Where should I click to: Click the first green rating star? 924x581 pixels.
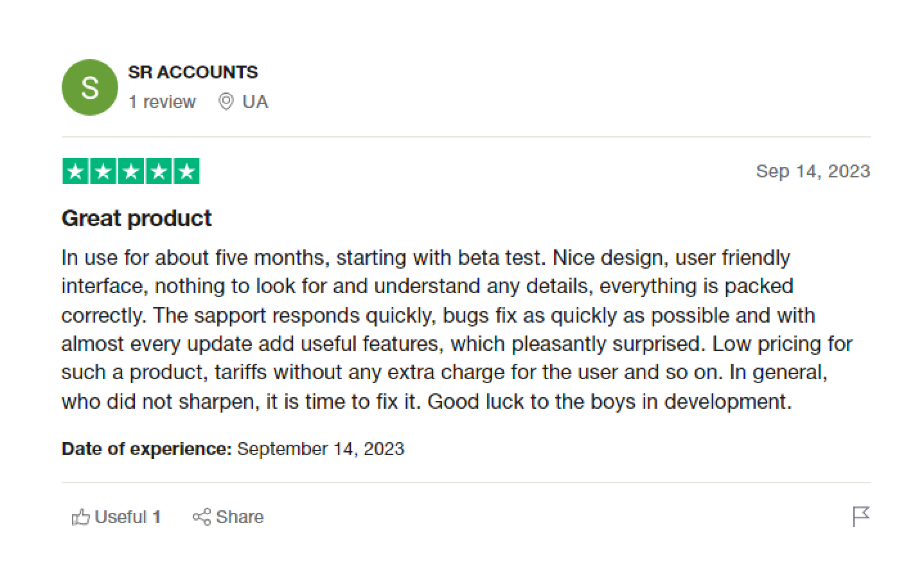75,172
